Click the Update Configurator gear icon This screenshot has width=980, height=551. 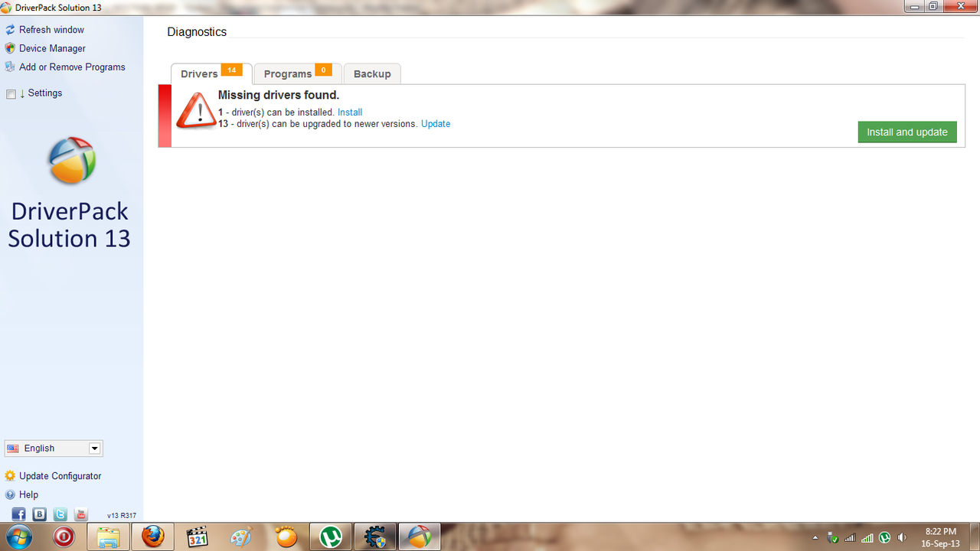click(x=10, y=476)
